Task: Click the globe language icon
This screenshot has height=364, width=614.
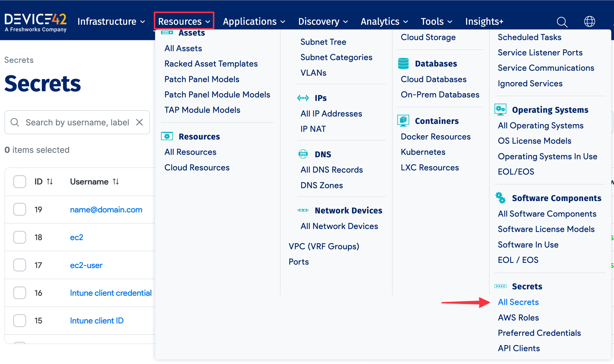Action: coord(589,22)
